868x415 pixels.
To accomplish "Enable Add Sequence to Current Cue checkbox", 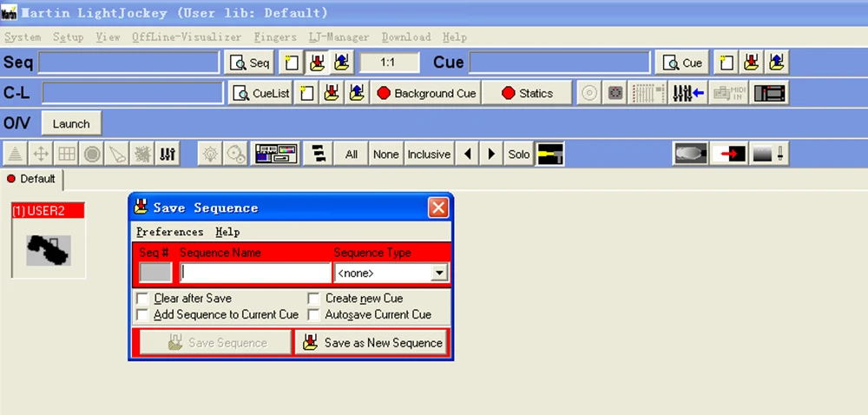I will coord(143,315).
